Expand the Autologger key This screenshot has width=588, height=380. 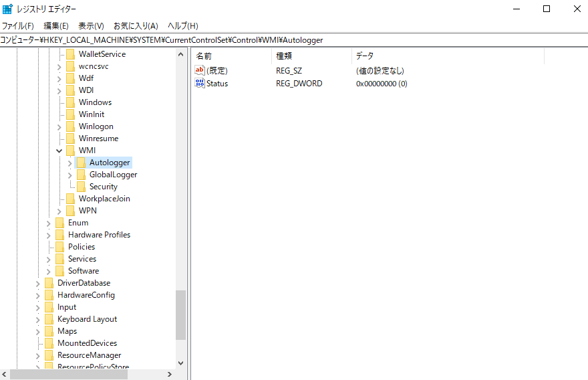point(70,163)
